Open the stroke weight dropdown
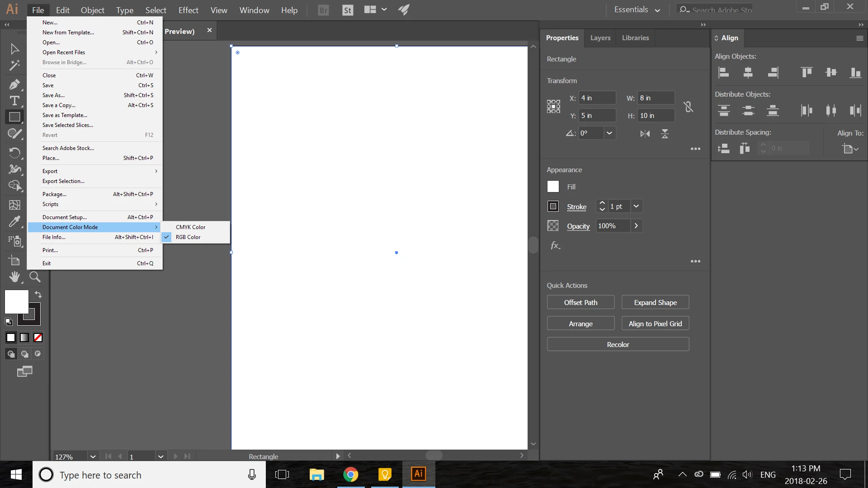The height and width of the screenshot is (488, 868). [x=636, y=206]
